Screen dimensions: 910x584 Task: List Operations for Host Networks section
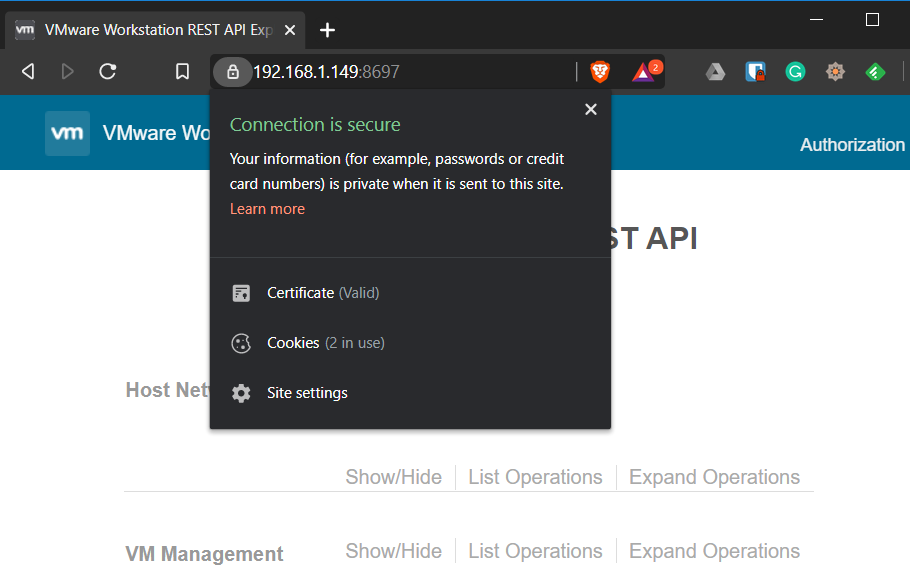coord(535,477)
